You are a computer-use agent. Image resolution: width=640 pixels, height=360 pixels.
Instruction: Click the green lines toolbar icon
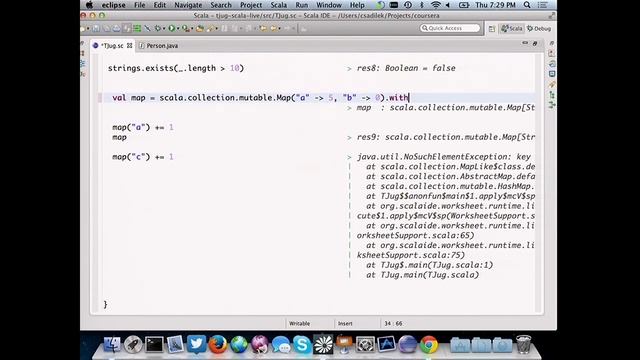(x=137, y=29)
